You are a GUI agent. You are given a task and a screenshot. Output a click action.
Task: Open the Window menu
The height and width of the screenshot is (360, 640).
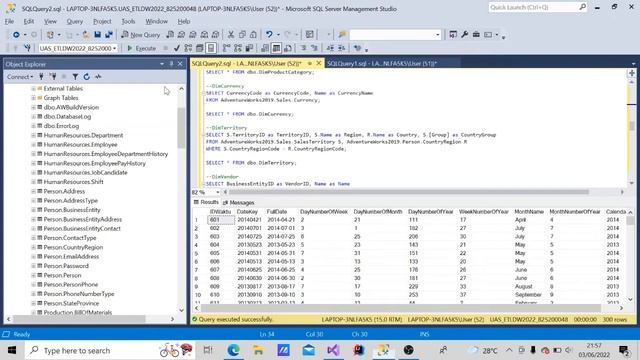156,21
